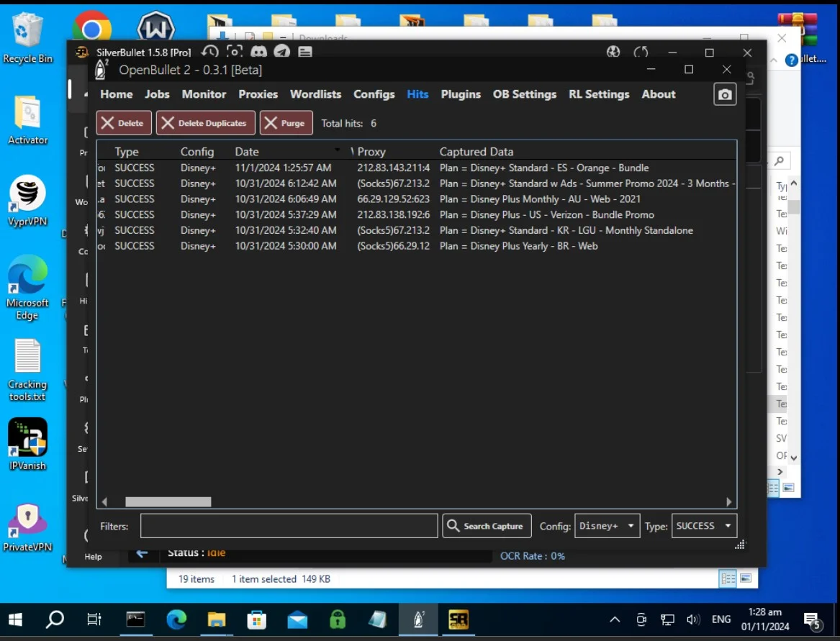This screenshot has width=840, height=641.
Task: Click the blue help icon in File Explorer
Action: (791, 60)
